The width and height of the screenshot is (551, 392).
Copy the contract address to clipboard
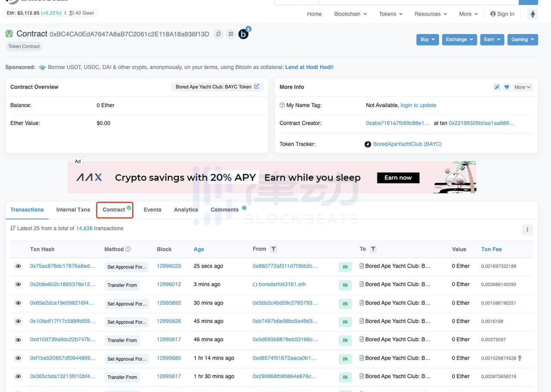point(219,34)
